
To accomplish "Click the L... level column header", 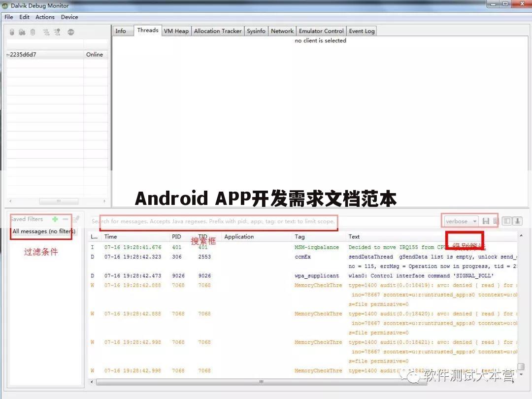I will pyautogui.click(x=94, y=237).
